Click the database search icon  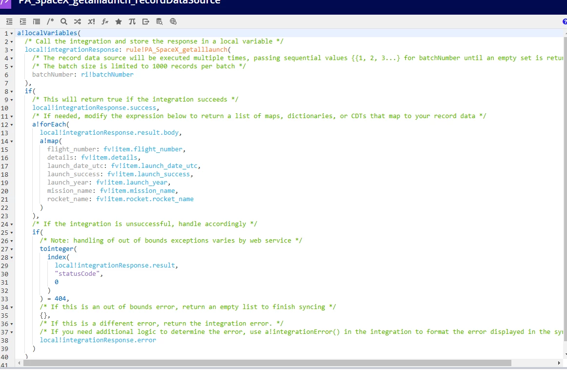tap(159, 21)
